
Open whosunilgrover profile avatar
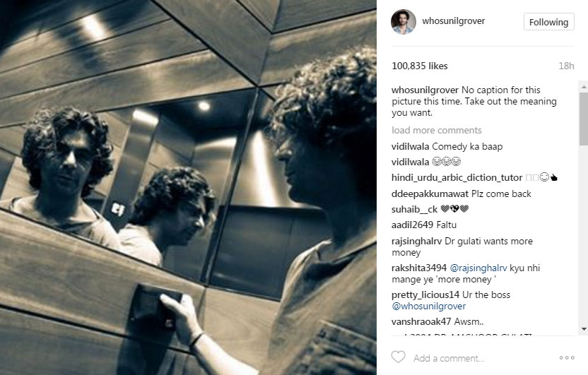[x=404, y=22]
